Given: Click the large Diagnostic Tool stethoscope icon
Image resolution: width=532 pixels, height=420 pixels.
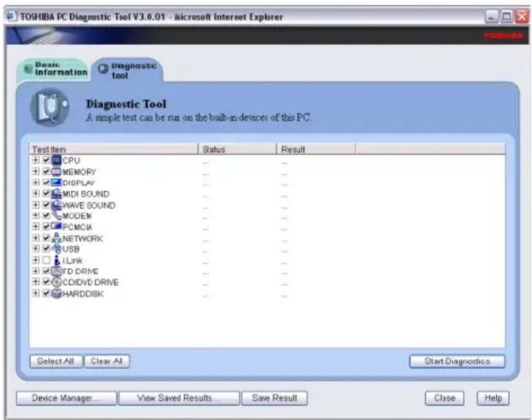Looking at the screenshot, I should (x=50, y=107).
